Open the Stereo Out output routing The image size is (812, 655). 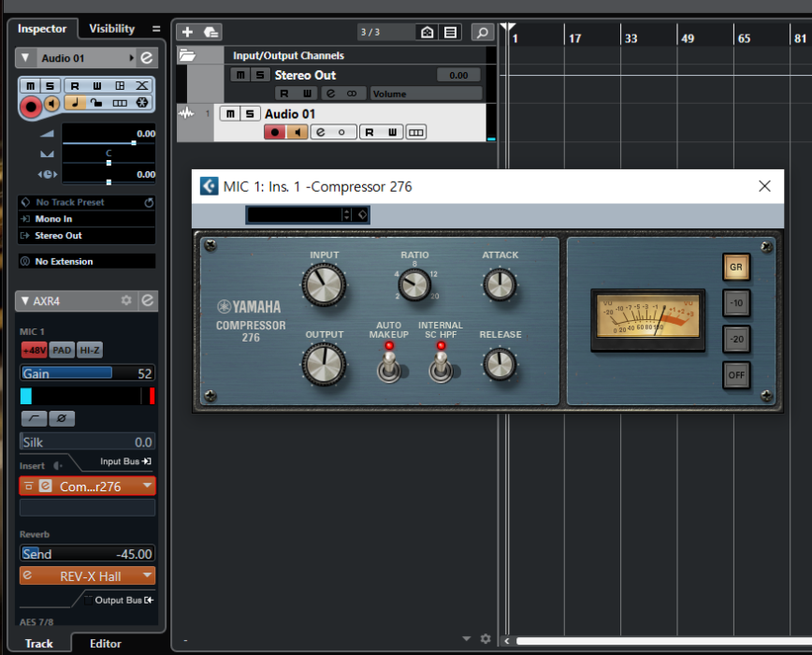[x=87, y=236]
